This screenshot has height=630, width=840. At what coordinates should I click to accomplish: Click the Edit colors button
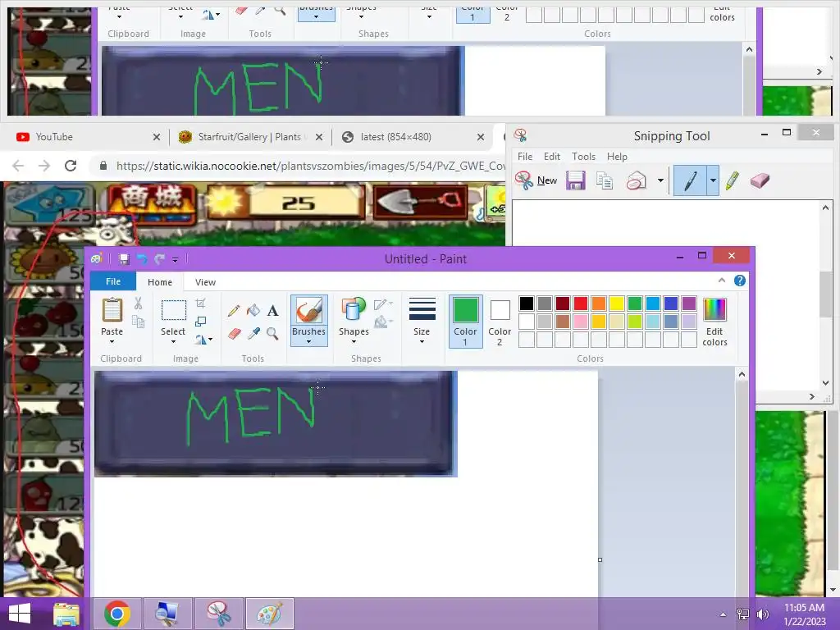pyautogui.click(x=714, y=322)
